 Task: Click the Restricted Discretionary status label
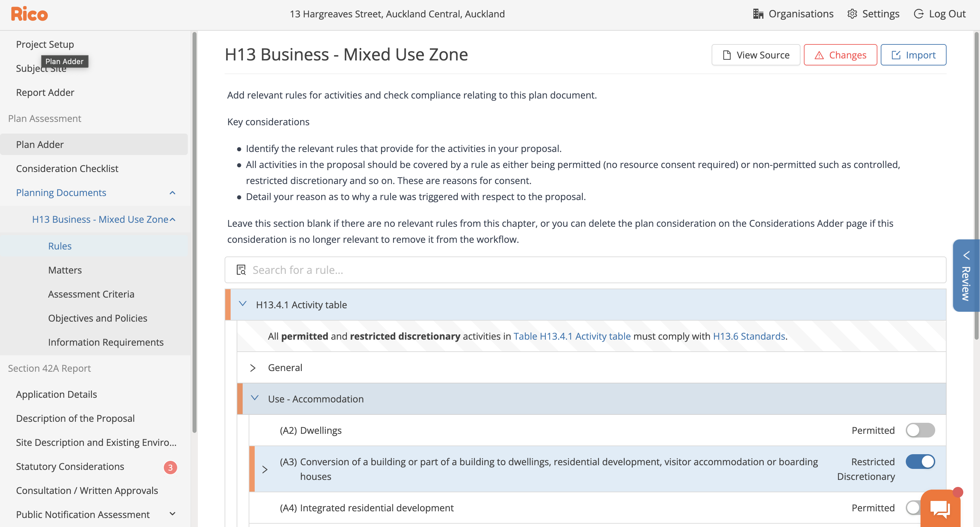click(x=866, y=469)
